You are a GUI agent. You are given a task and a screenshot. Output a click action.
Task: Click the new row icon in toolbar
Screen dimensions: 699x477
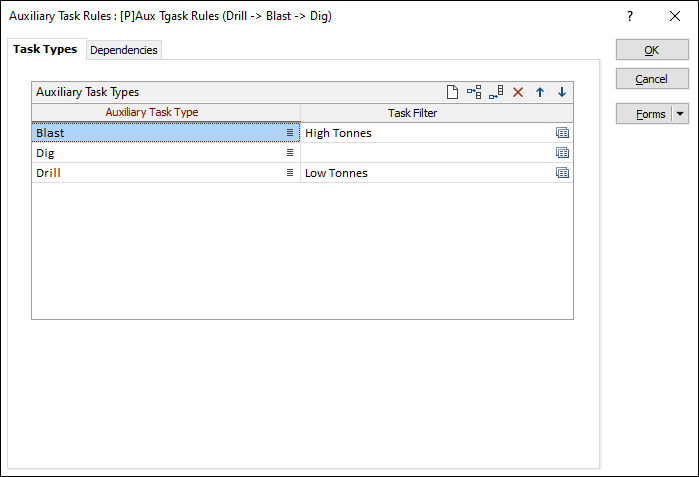[x=452, y=92]
